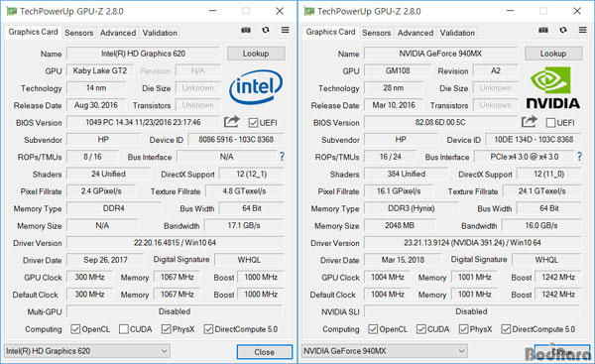The width and height of the screenshot is (595, 364).
Task: Switch to Advanced tab in Intel window
Action: (x=118, y=33)
